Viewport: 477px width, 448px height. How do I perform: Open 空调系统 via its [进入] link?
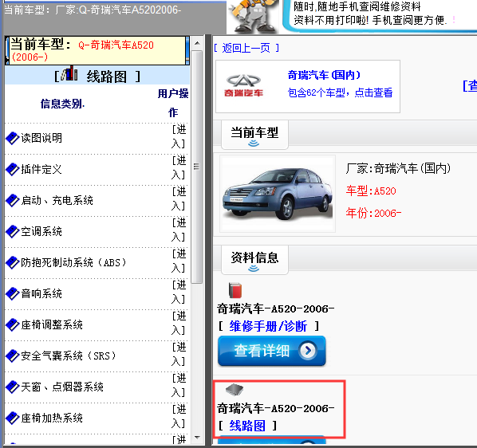coord(179,230)
